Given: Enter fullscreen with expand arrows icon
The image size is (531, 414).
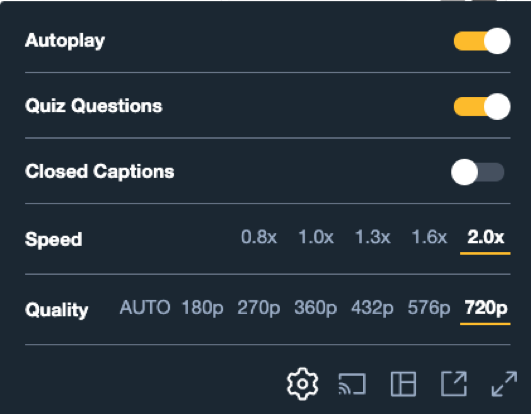Looking at the screenshot, I should point(504,384).
